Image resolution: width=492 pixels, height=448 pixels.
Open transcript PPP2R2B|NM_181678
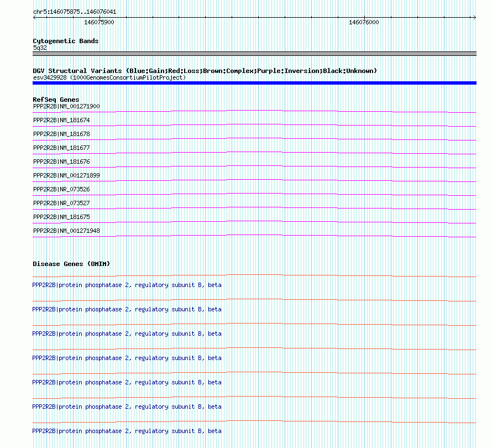61,134
